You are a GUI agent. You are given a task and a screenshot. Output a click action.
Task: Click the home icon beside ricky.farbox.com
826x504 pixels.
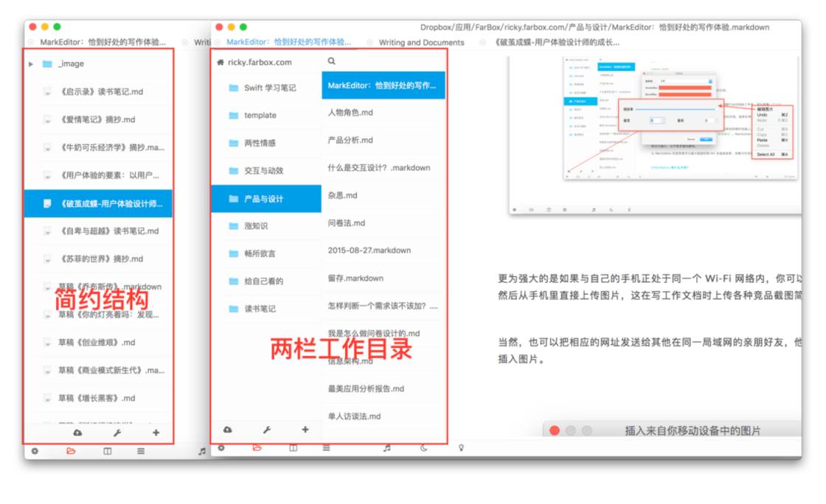tap(221, 62)
